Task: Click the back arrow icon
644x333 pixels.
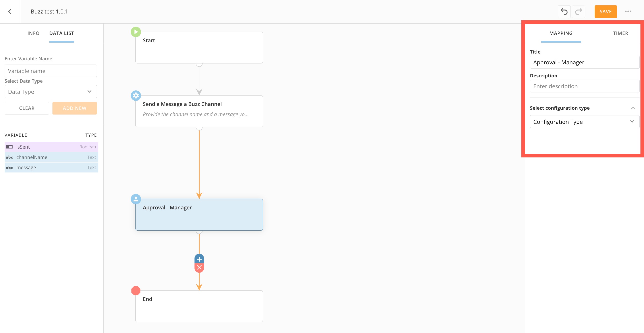Action: tap(10, 11)
